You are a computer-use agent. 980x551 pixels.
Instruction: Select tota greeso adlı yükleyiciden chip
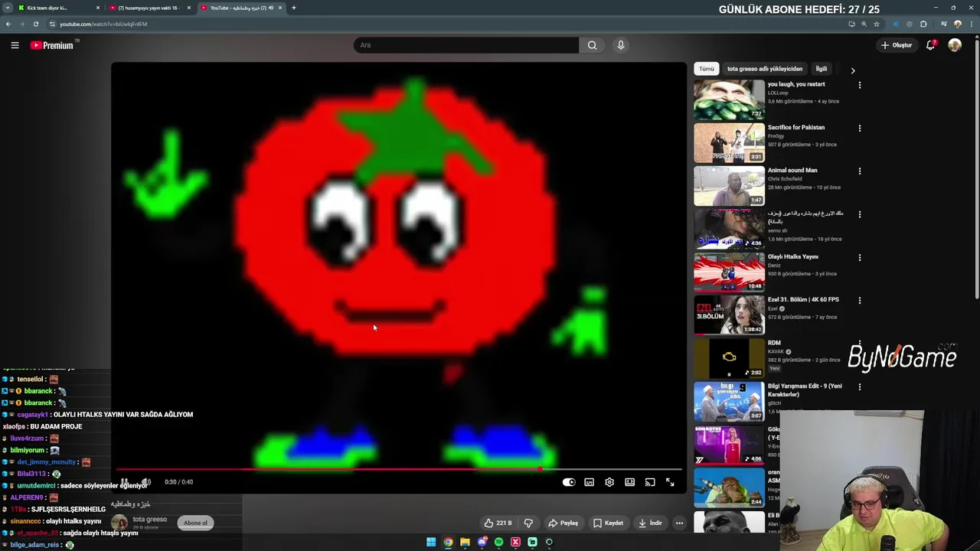coord(765,69)
